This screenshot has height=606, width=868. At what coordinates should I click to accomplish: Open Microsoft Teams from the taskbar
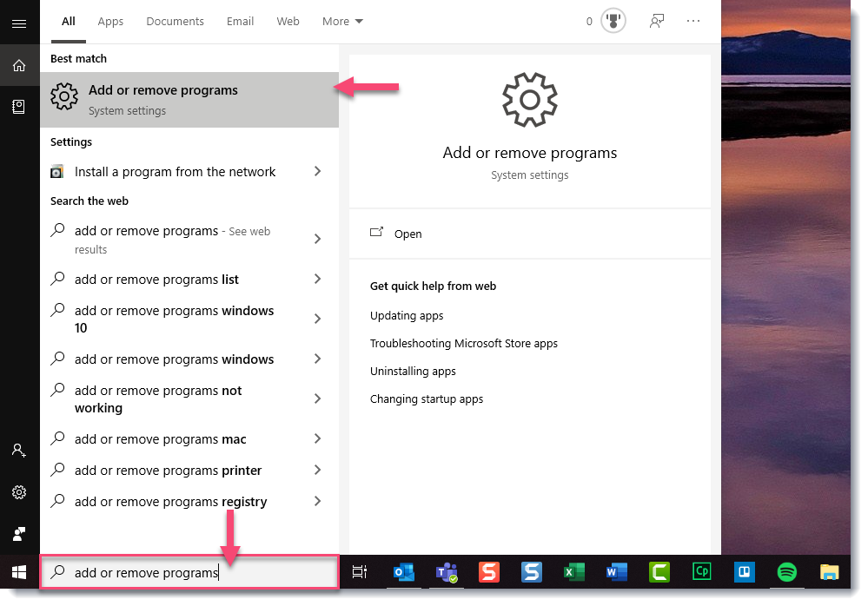(x=447, y=572)
